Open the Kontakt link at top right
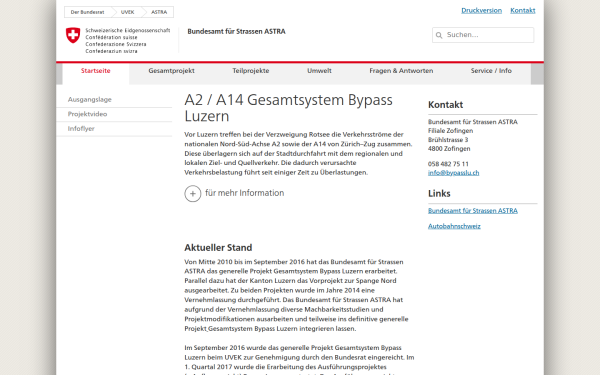600x375 pixels. 523,10
